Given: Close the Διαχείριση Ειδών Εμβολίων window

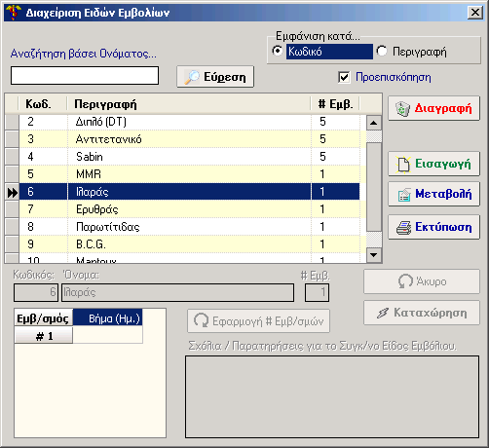Looking at the screenshot, I should 475,13.
